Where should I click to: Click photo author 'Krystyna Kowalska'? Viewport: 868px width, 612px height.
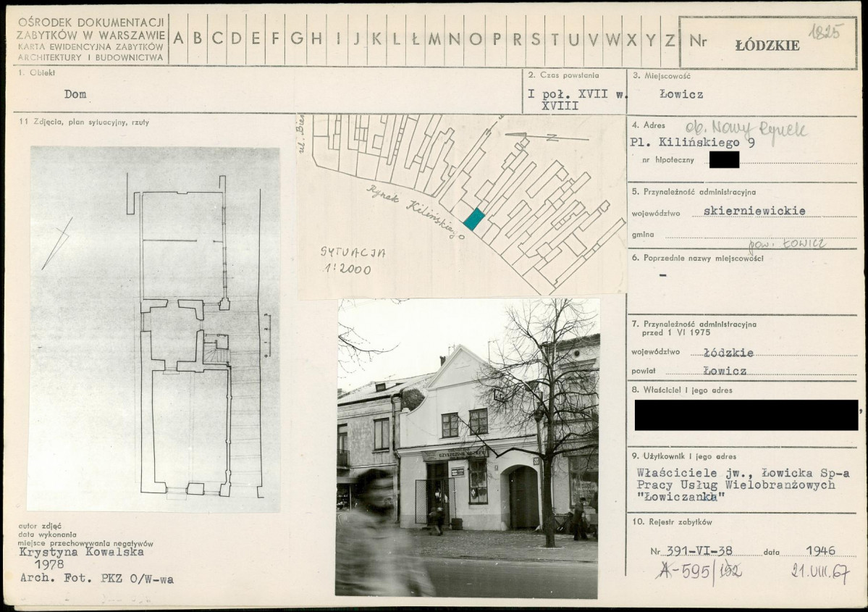point(82,552)
